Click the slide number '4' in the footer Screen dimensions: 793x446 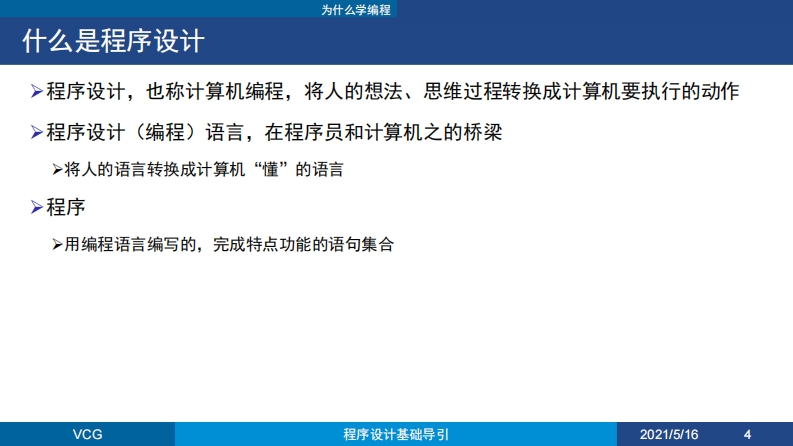[748, 435]
